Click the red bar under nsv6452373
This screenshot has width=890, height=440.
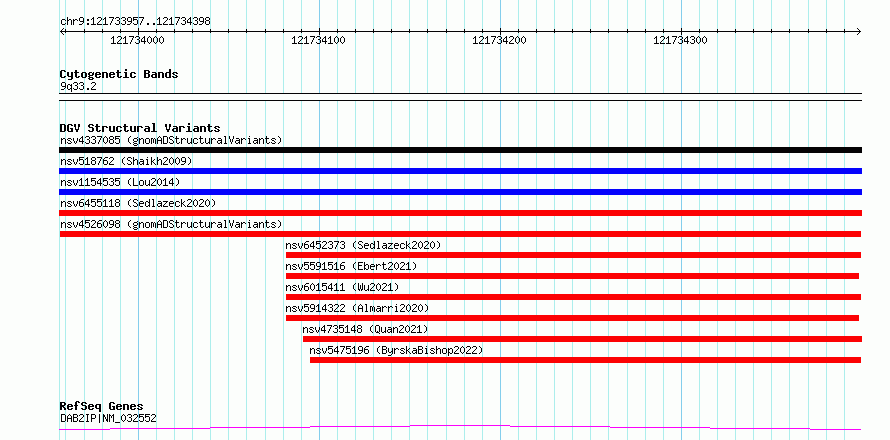tap(573, 255)
